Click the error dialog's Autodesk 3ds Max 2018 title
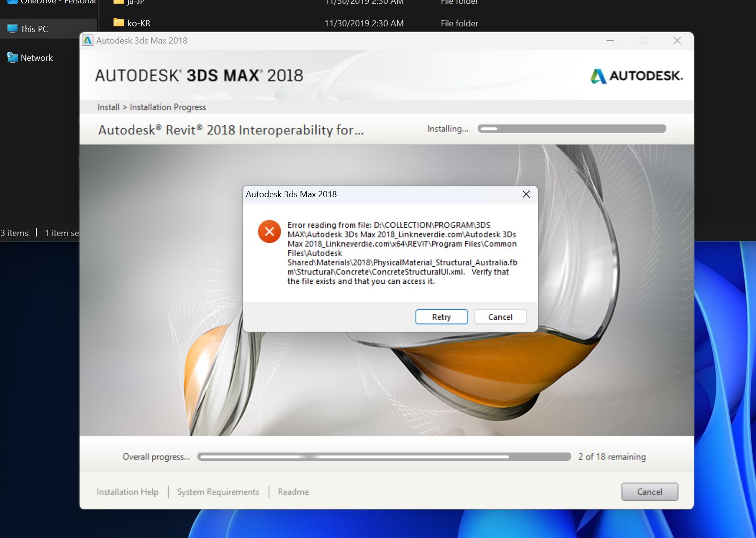 click(x=291, y=194)
